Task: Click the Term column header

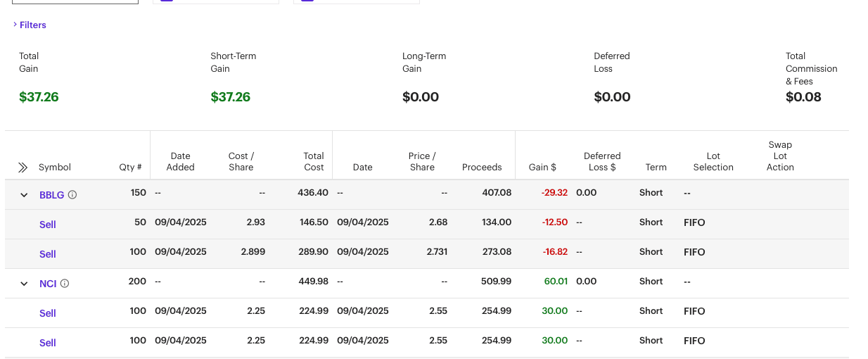Action: [x=656, y=168]
